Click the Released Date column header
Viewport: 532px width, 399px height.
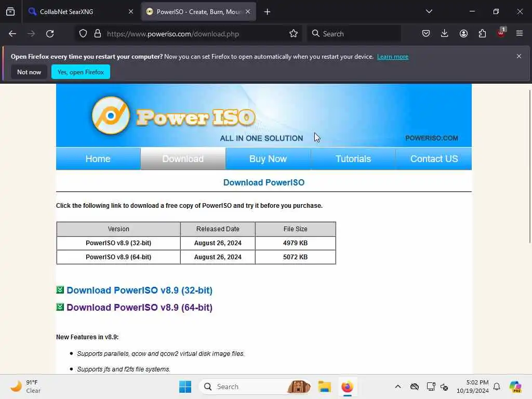218,229
